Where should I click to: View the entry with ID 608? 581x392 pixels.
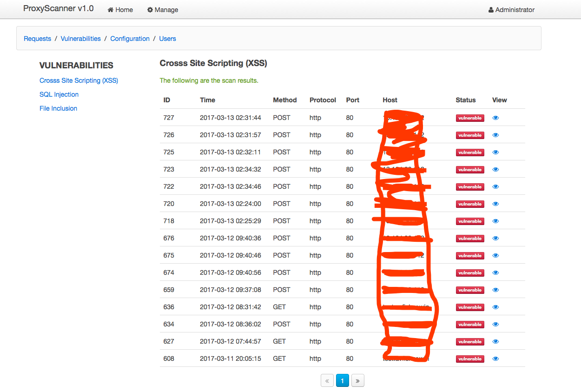[495, 359]
